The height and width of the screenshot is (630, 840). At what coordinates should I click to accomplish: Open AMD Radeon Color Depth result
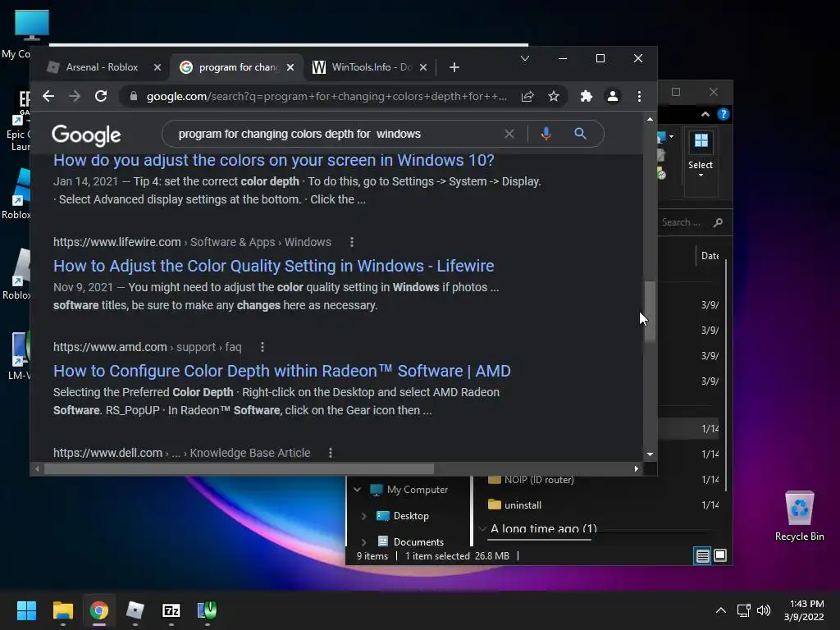tap(282, 371)
